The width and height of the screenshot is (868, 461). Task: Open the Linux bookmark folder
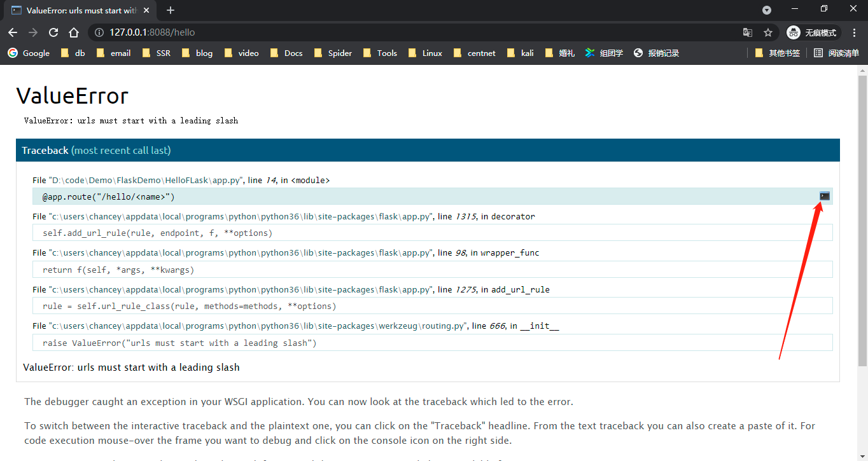pos(425,53)
